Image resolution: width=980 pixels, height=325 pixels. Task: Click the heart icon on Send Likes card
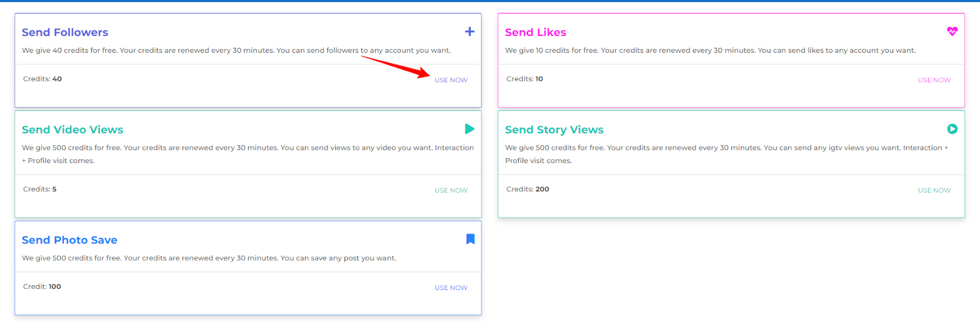pos(952,31)
